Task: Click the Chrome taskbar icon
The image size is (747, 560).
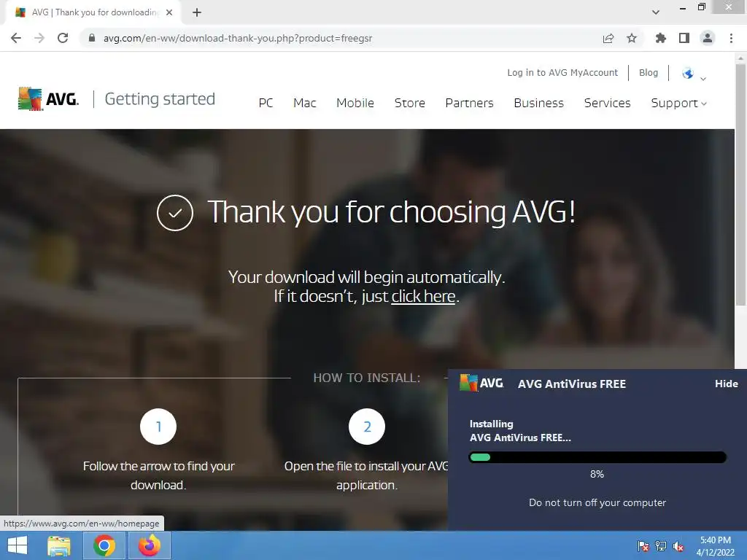Action: pos(104,545)
